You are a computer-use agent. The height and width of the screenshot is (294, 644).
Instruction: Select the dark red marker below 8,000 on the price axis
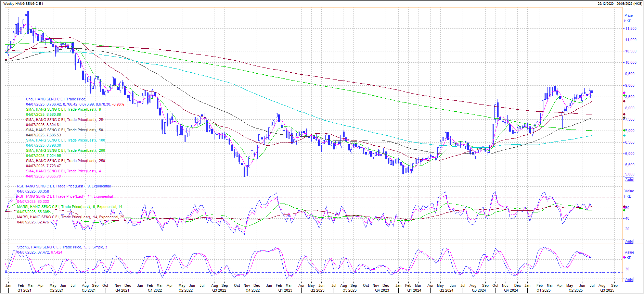coord(624,114)
